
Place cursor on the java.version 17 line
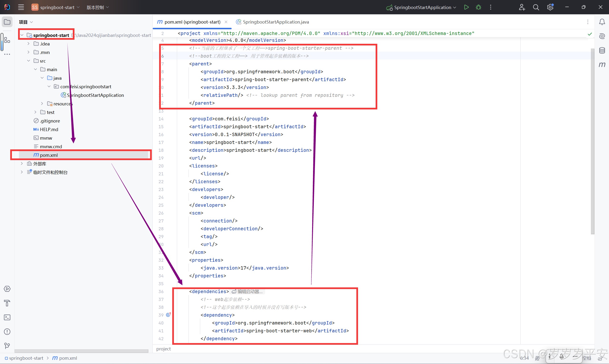tap(245, 268)
